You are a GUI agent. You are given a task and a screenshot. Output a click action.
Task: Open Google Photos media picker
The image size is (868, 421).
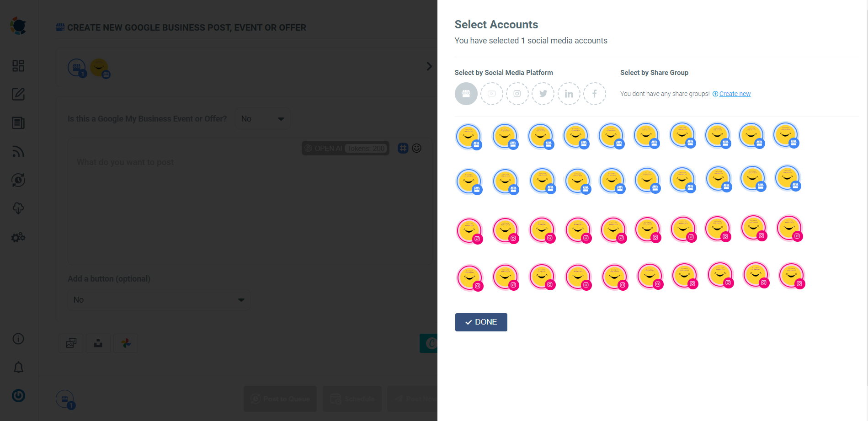pyautogui.click(x=125, y=343)
